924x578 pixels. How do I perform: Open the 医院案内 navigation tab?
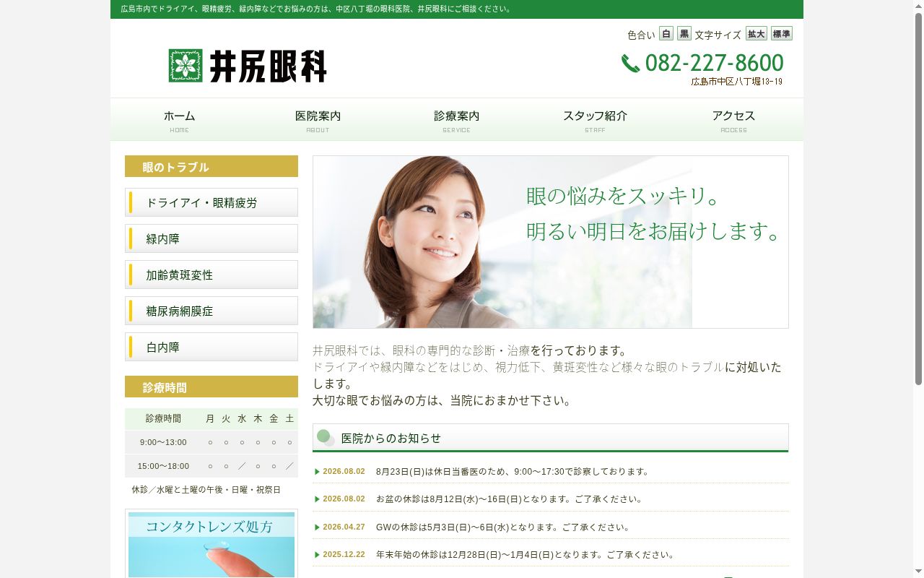click(318, 120)
